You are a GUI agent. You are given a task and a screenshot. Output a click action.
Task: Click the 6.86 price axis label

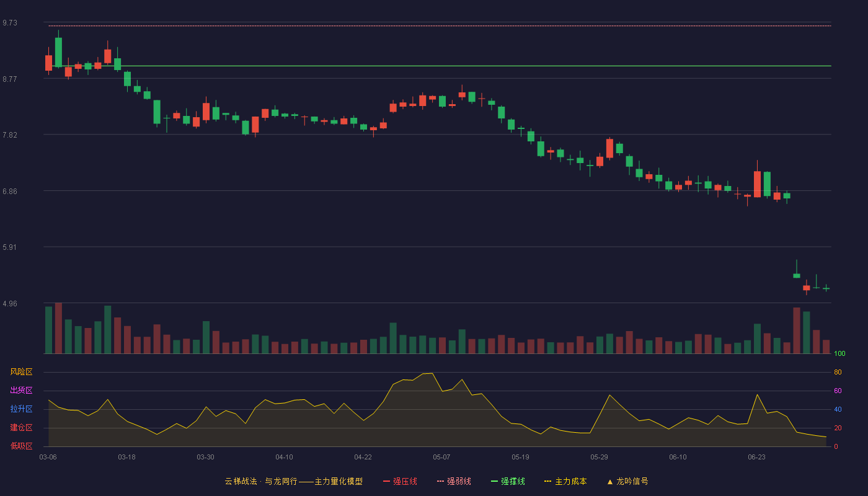point(10,192)
